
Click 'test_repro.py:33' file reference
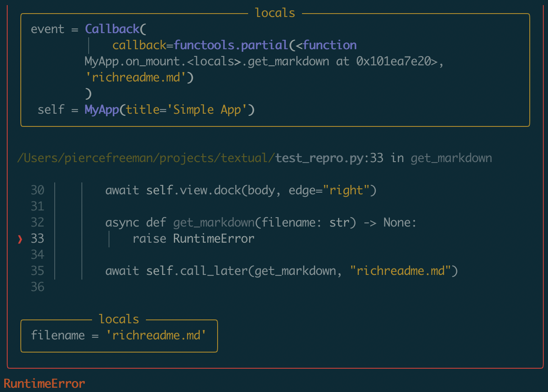[329, 159]
